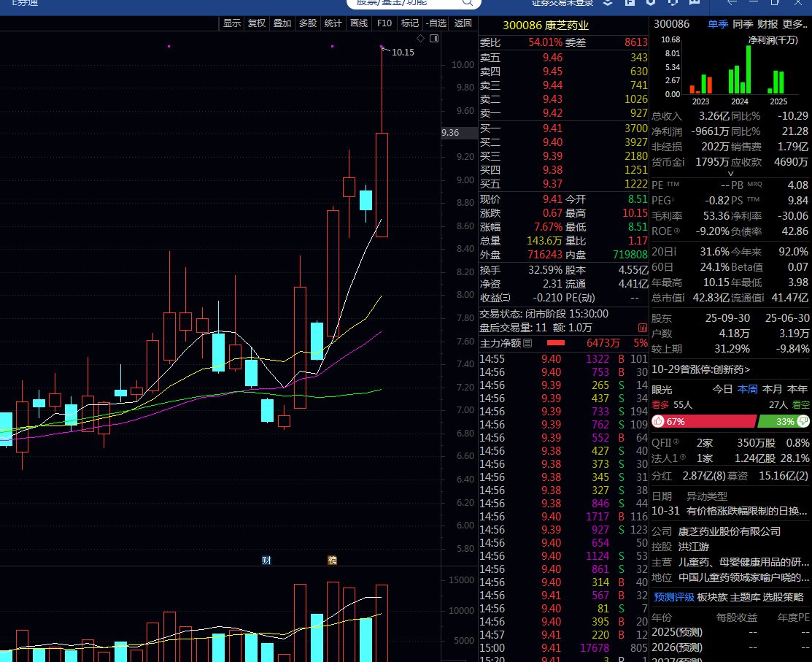Select 今日 in 眼光 poll
Screen dimensions: 812x662
tap(722, 389)
